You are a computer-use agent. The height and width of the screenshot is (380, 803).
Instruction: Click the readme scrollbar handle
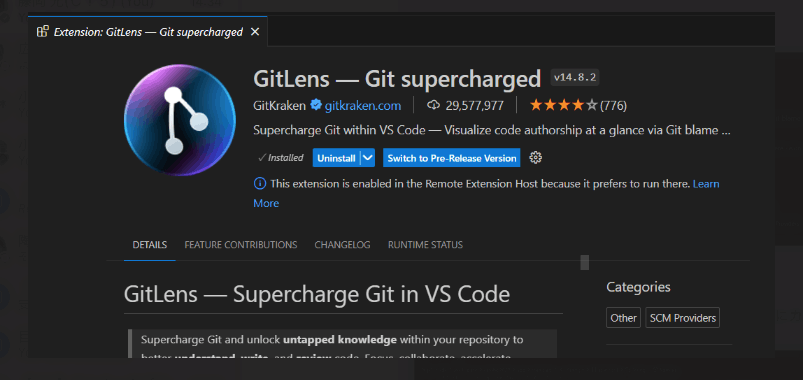584,262
